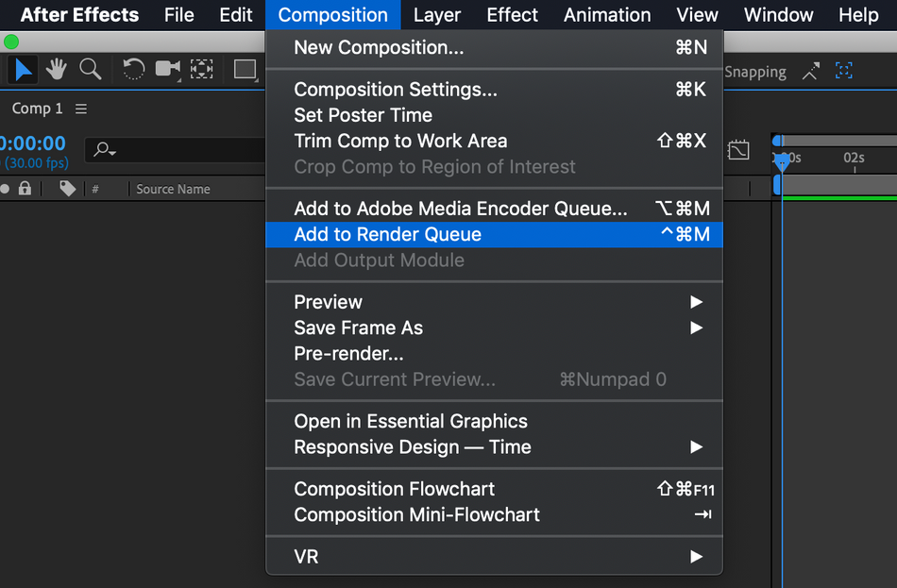Select the Rotation tool

[133, 68]
